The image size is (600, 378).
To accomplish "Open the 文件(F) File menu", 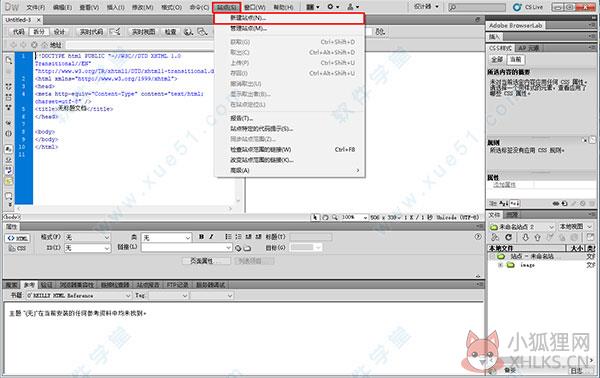I will click(36, 7).
